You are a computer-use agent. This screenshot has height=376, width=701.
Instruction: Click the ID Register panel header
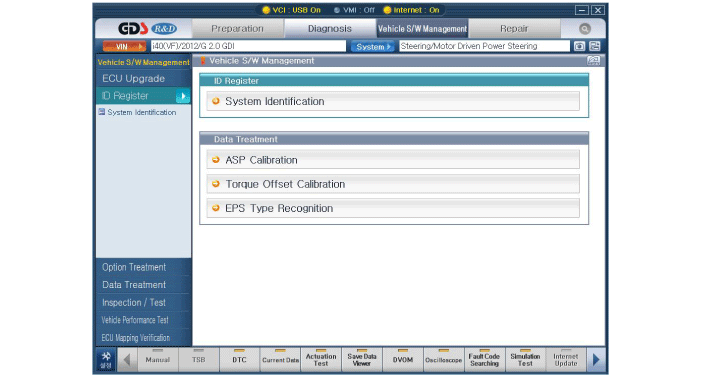tap(394, 81)
